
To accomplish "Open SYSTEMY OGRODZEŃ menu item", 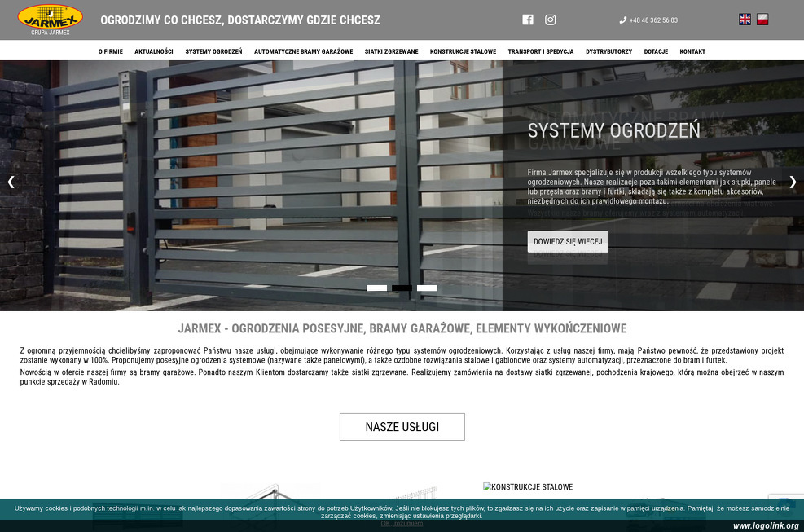I will pos(213,51).
